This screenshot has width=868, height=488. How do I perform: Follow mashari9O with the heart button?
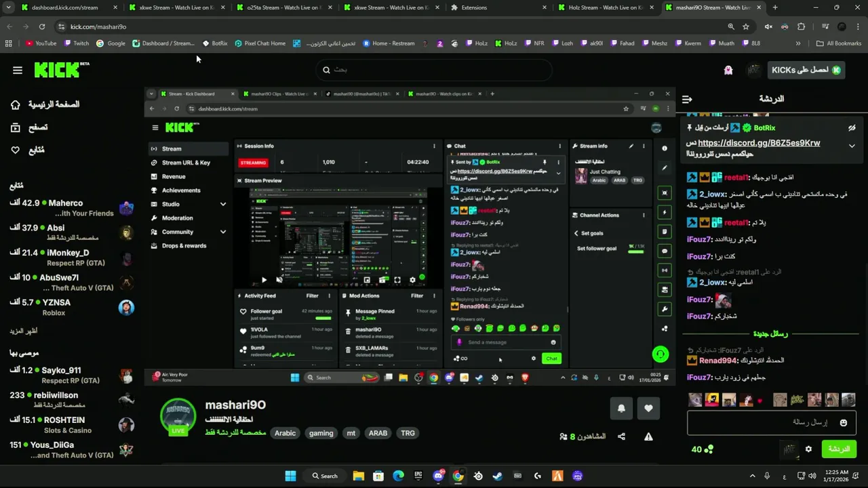click(648, 408)
